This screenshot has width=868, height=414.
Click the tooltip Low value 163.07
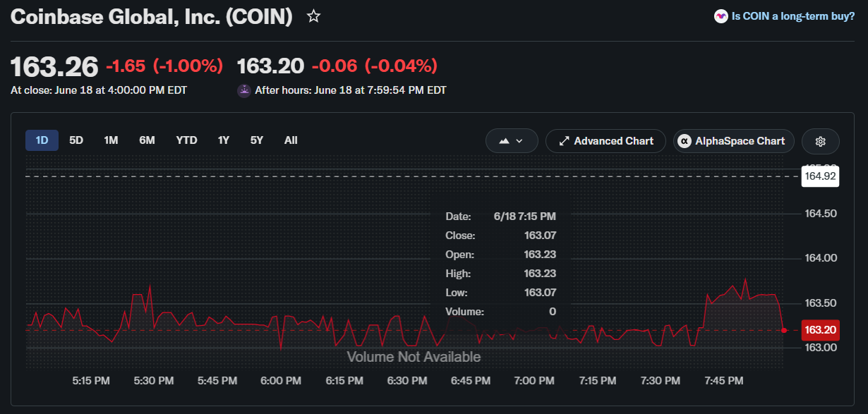(540, 293)
